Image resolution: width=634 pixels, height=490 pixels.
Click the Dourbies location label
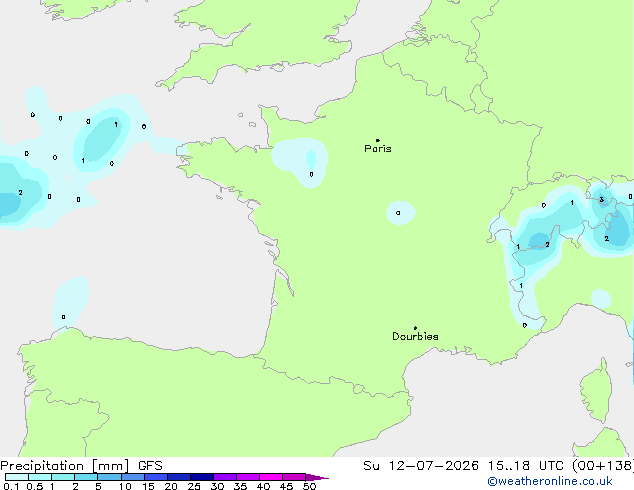(x=415, y=336)
